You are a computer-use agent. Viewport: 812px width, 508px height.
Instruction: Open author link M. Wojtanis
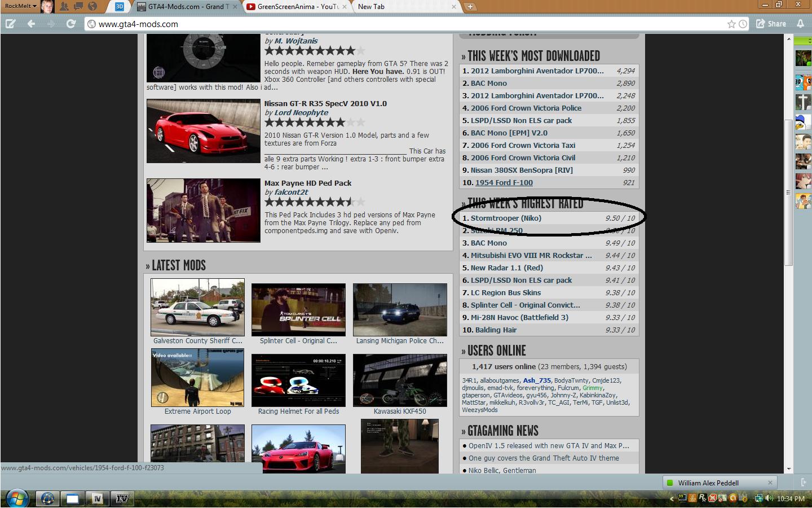296,41
